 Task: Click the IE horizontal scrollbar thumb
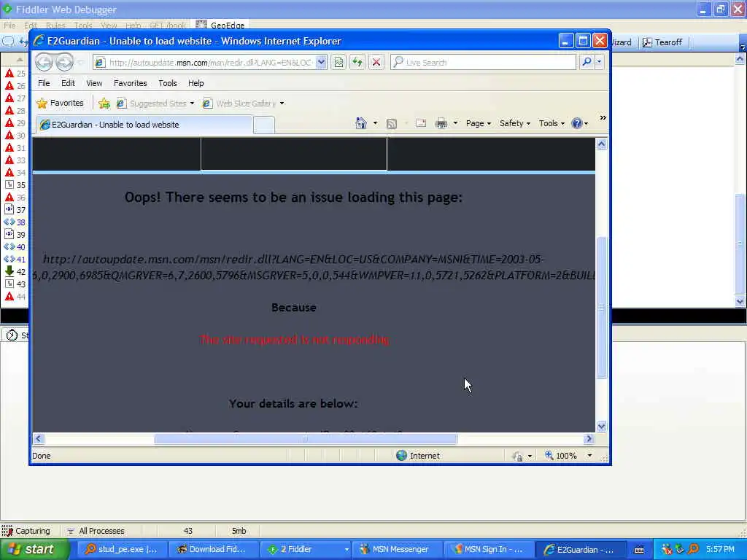(306, 438)
